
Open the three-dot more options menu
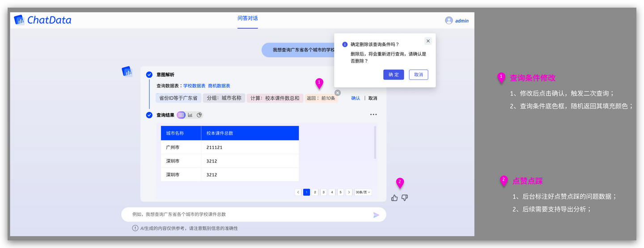click(x=373, y=115)
